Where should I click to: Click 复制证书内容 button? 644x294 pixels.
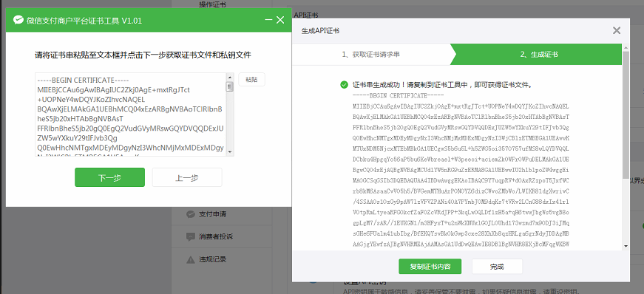point(430,267)
